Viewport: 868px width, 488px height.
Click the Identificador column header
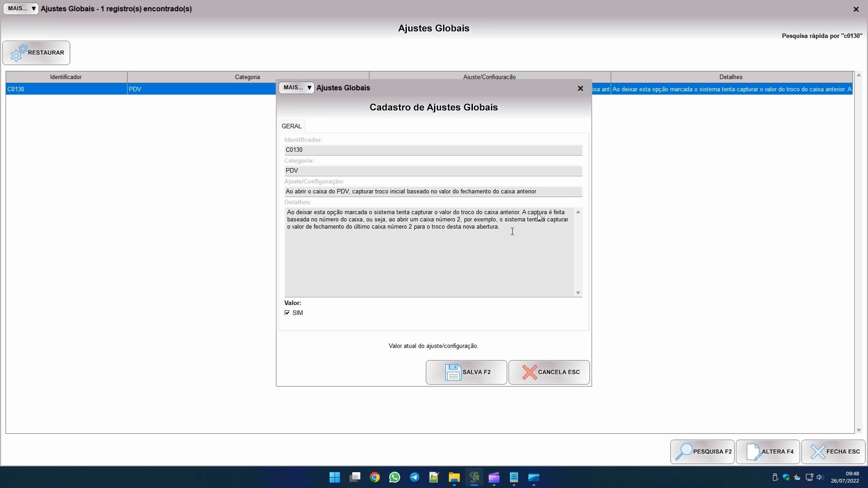(x=66, y=77)
